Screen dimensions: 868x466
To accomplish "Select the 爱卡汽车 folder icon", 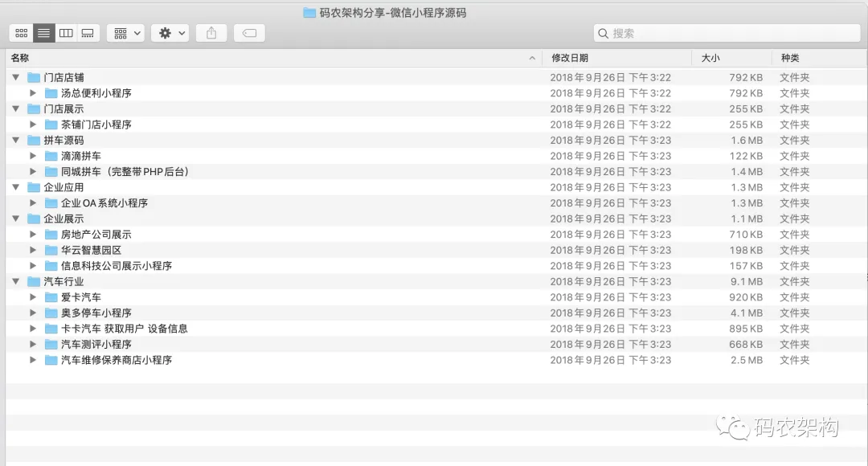I will pos(51,297).
